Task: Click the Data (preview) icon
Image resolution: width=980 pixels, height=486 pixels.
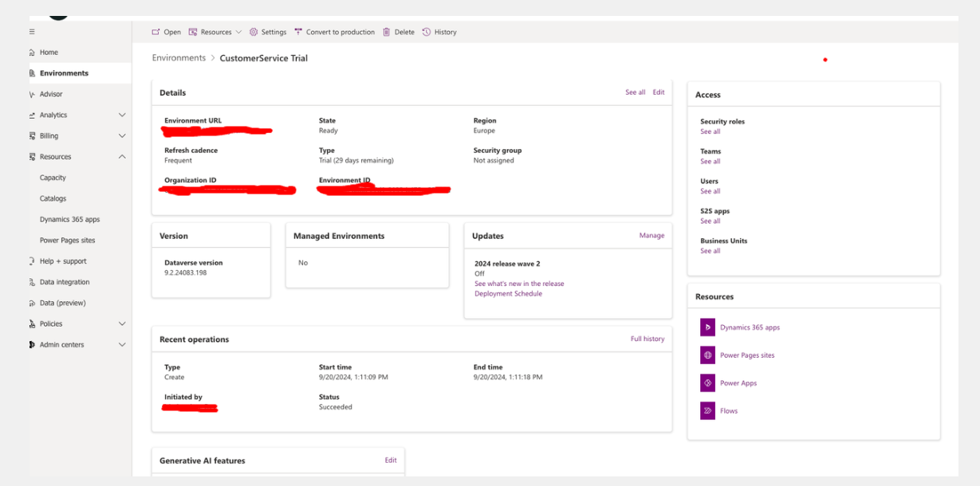Action: [x=32, y=303]
